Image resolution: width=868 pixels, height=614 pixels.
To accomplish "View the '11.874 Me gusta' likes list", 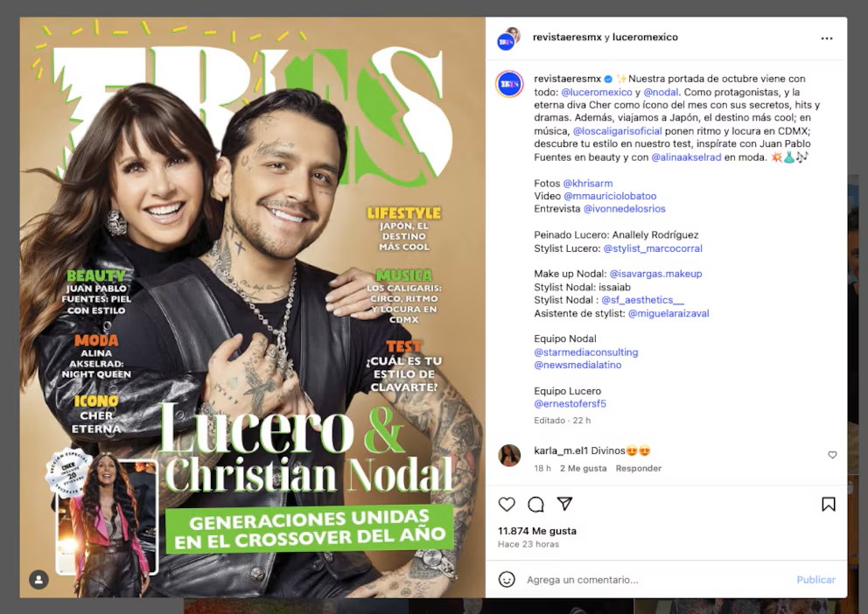I will coord(537,531).
